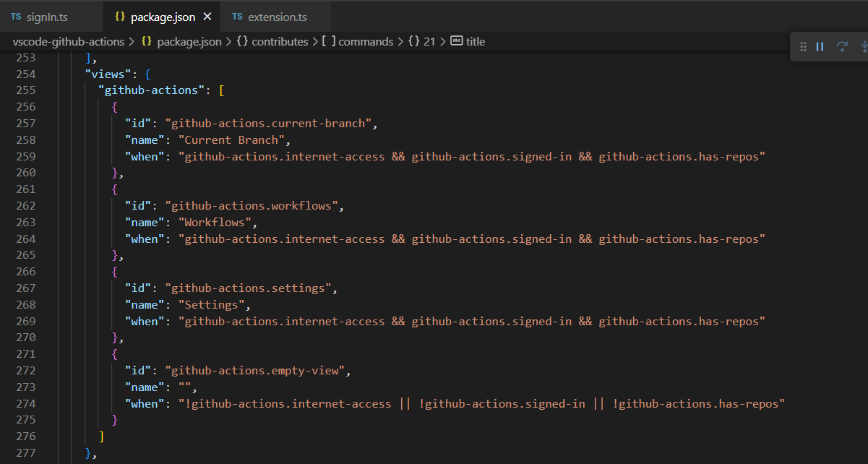Click the "Settings" name value
868x464 pixels.
point(213,305)
